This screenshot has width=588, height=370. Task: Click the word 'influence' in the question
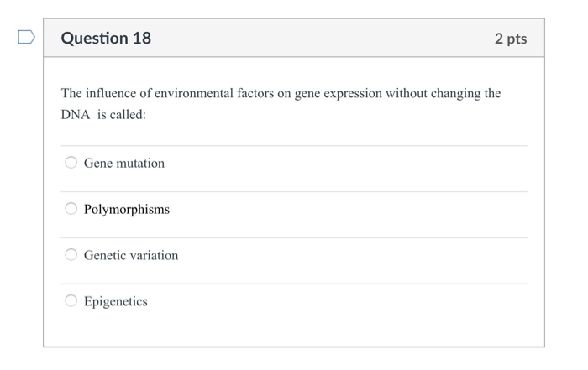[112, 93]
